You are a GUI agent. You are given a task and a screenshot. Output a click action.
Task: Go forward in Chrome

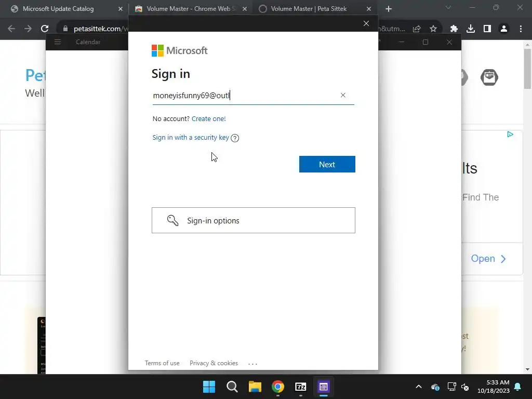(28, 29)
